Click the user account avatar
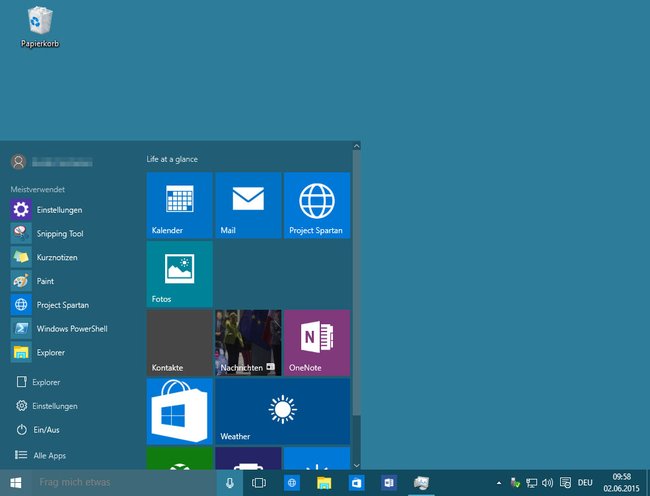The image size is (650, 496). [18, 162]
